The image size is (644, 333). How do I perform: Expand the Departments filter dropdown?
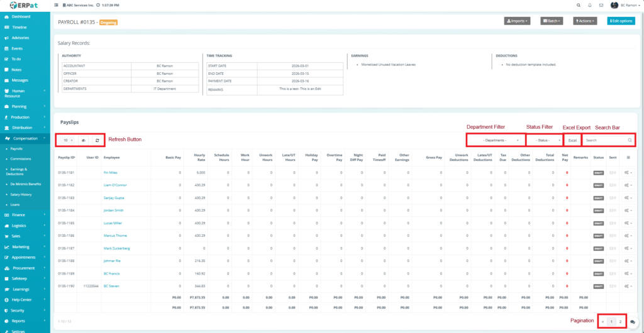pyautogui.click(x=495, y=140)
